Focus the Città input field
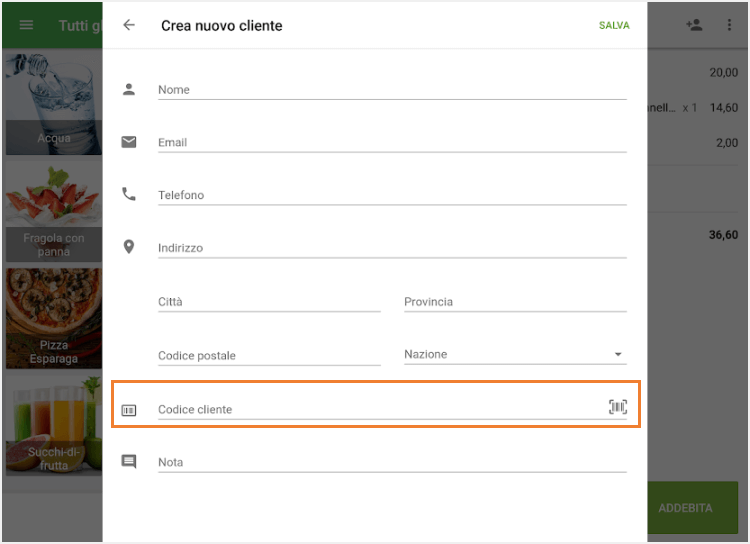 coord(269,302)
